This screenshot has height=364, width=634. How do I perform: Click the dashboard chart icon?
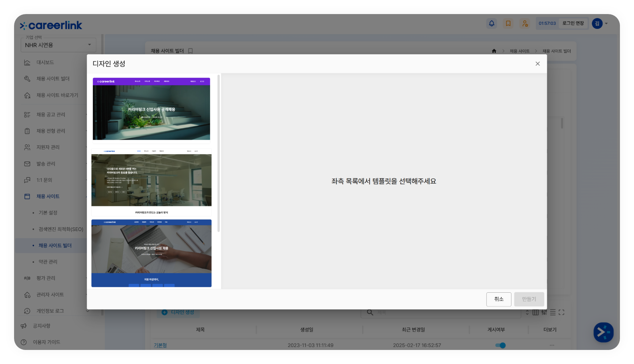(x=27, y=62)
